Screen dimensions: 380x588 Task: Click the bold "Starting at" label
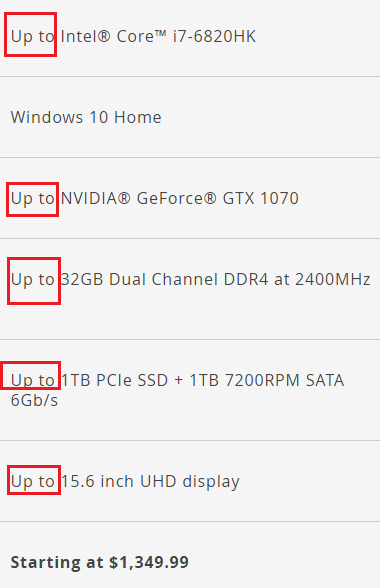click(57, 563)
